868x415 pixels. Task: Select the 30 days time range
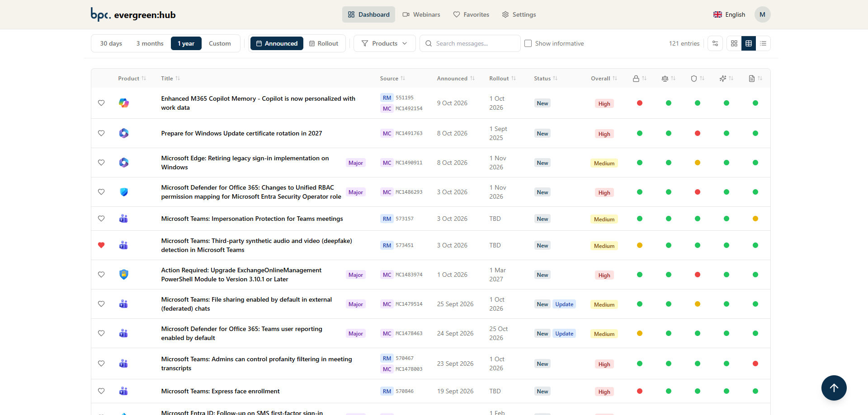pyautogui.click(x=111, y=43)
